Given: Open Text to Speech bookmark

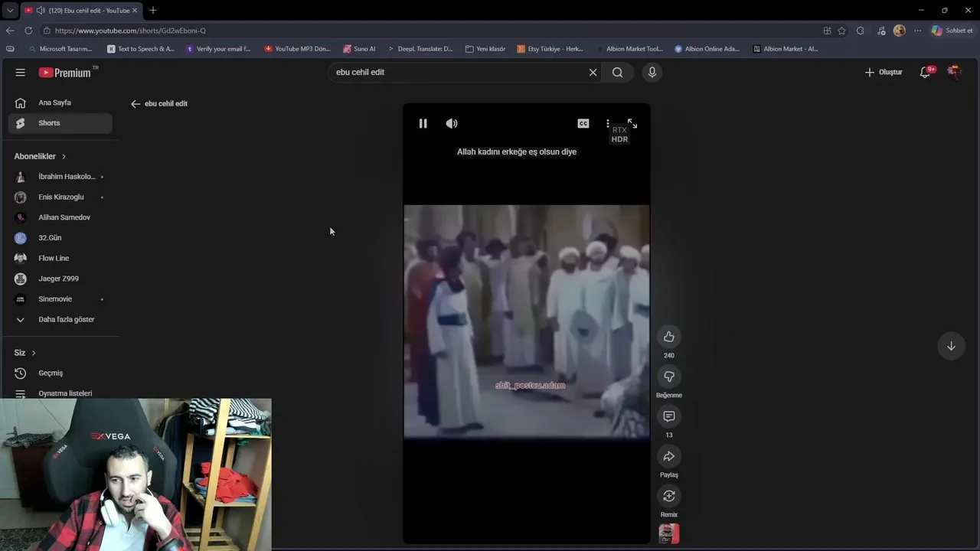Looking at the screenshot, I should 141,49.
